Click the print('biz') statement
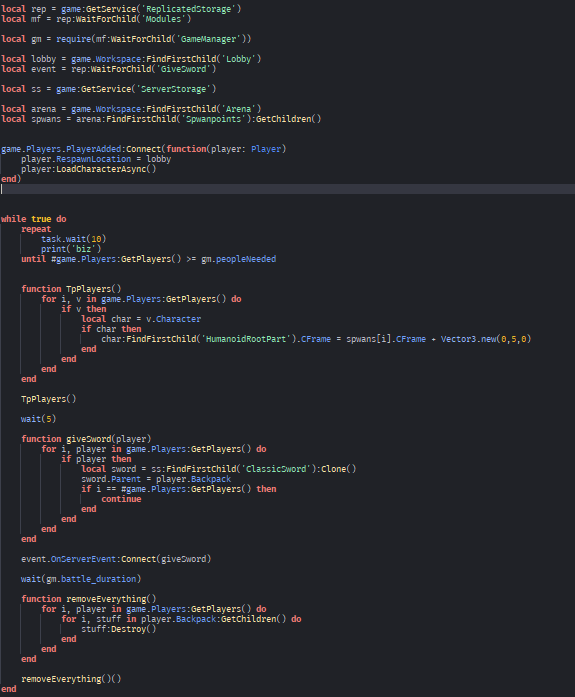The width and height of the screenshot is (575, 697). pos(71,249)
